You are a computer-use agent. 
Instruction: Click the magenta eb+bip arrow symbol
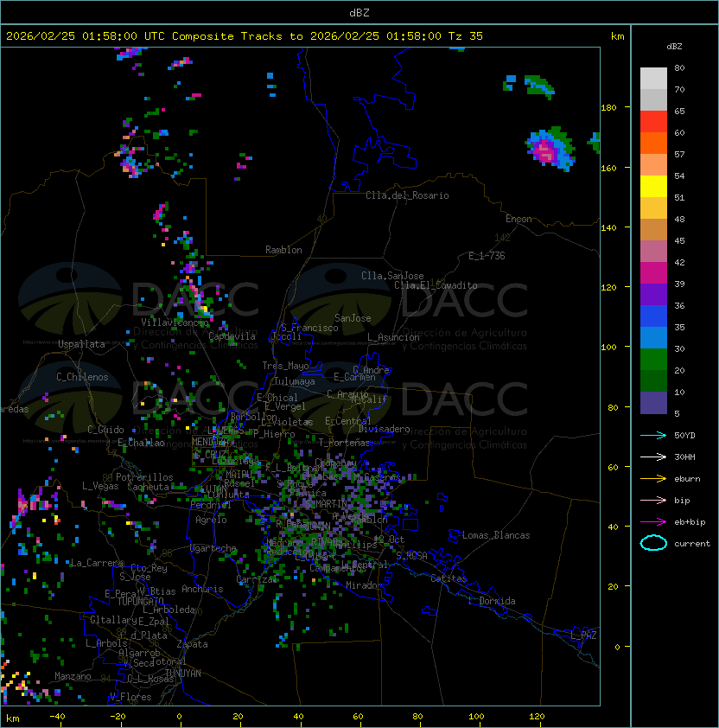tap(653, 522)
